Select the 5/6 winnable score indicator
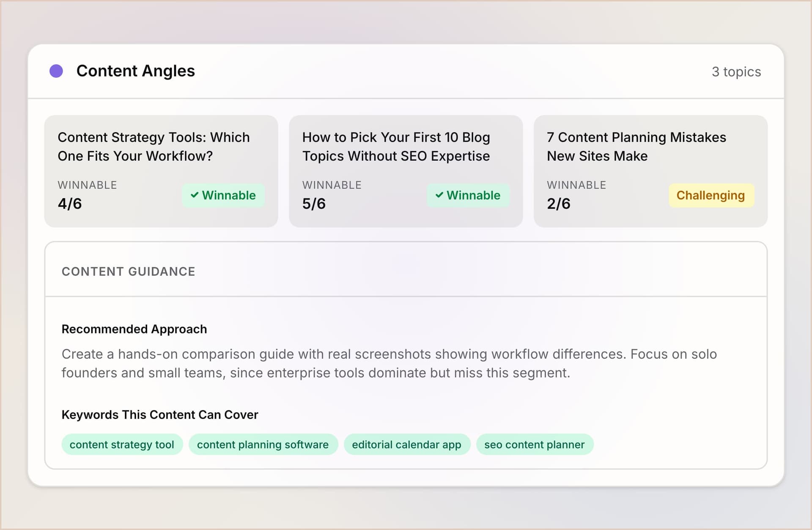 [x=314, y=203]
